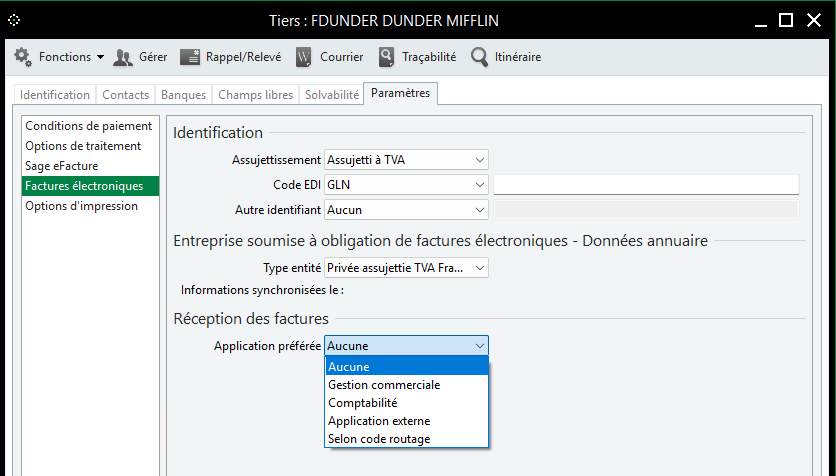The width and height of the screenshot is (836, 476).
Task: Switch to the Contacts tab
Action: click(125, 95)
